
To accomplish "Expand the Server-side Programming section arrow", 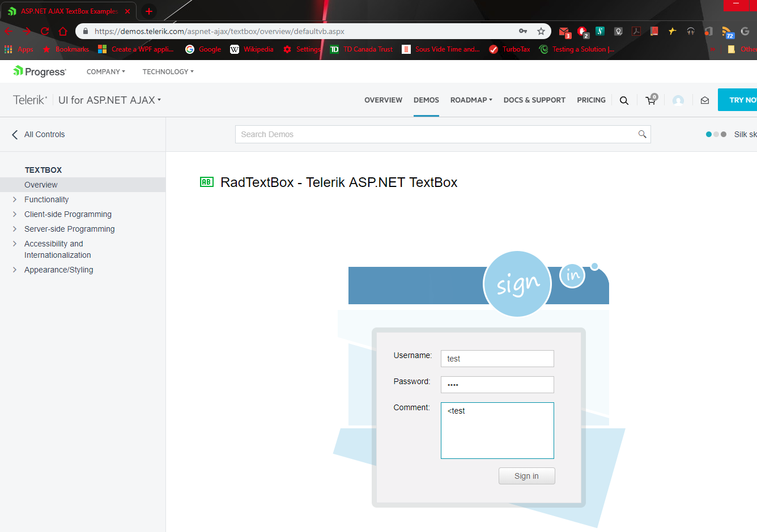I will 15,229.
